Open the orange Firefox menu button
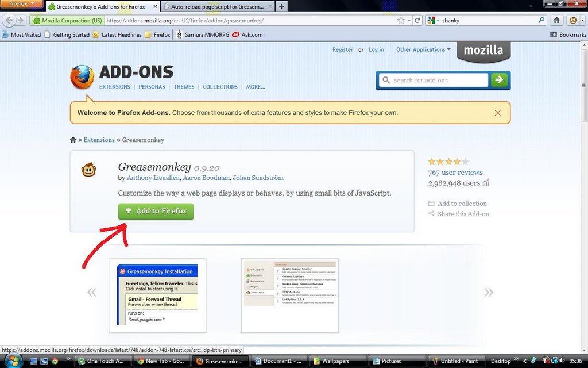Viewport: 588px width, 368px height. click(21, 4)
